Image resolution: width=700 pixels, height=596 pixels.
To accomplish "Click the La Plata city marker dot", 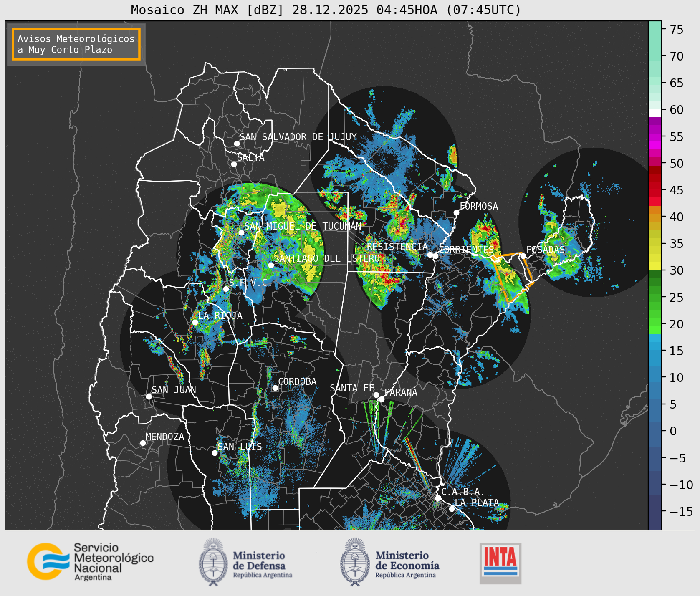I will 452,509.
